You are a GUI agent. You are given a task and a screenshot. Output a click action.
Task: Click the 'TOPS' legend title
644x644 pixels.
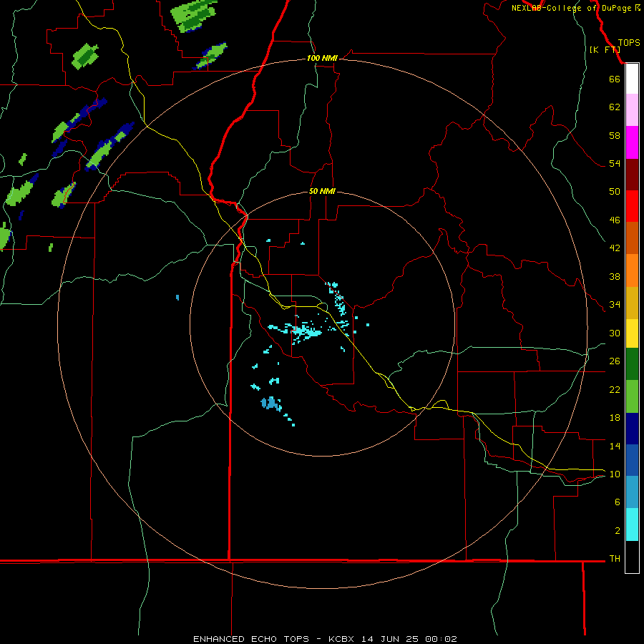coord(629,42)
